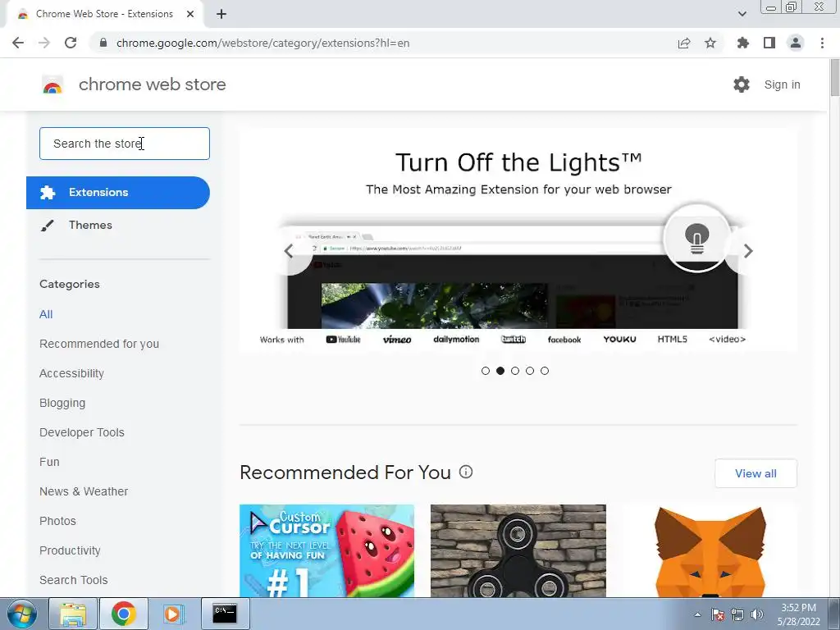Open Developer Tools category

tap(82, 432)
